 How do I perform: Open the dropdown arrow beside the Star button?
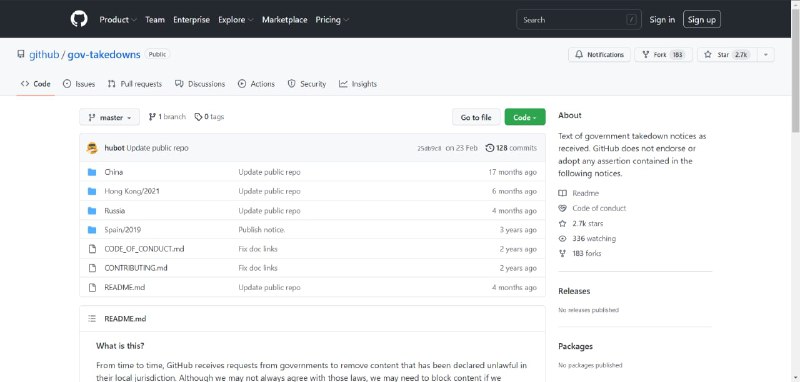[766, 55]
